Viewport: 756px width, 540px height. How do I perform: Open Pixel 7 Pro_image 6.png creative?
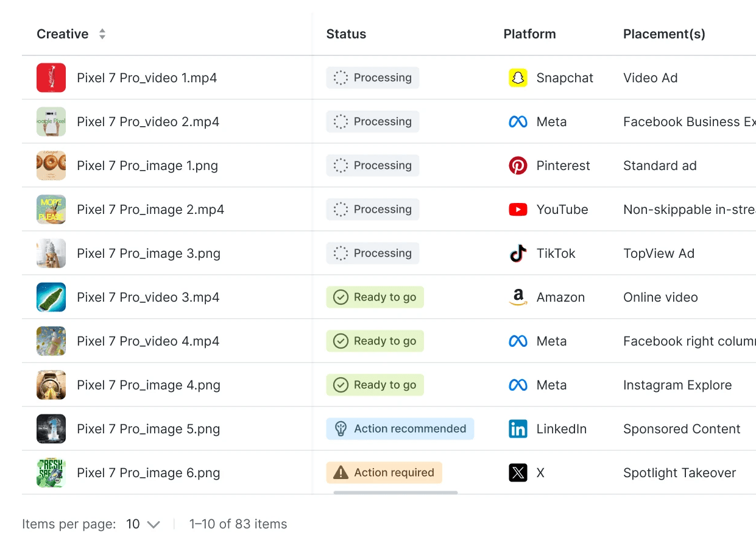click(148, 473)
